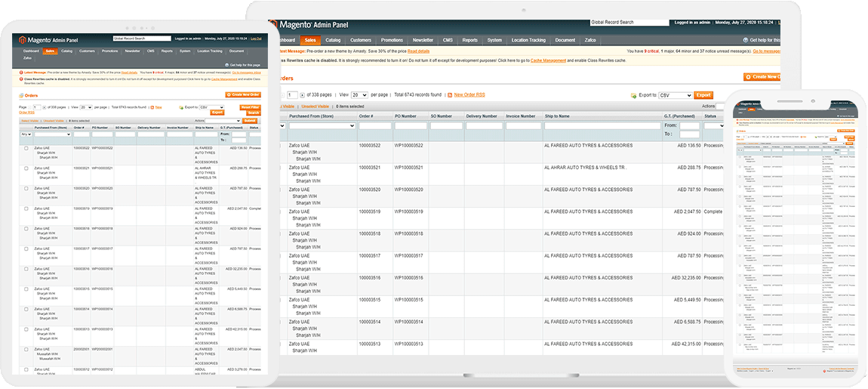Open the View per page dropdown on tablet
Image resolution: width=868 pixels, height=389 pixels.
tap(86, 107)
